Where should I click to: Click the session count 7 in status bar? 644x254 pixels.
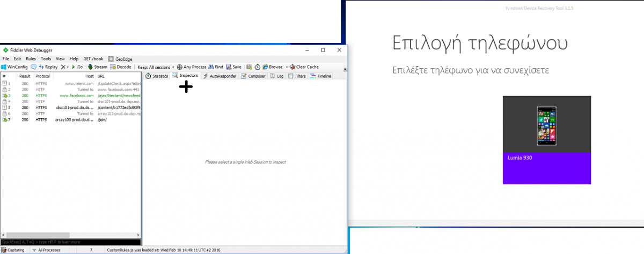tap(91, 250)
